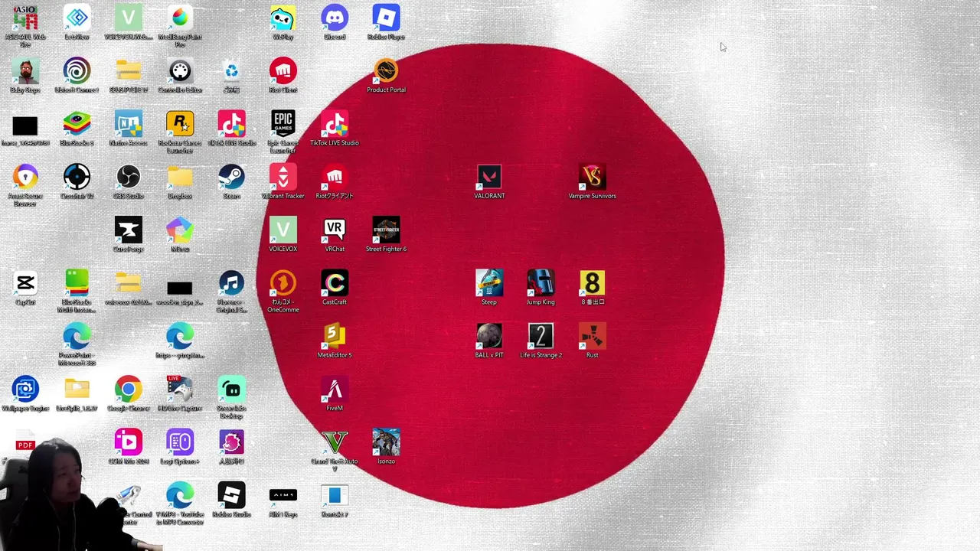The height and width of the screenshot is (551, 980).
Task: Open Google Chrome
Action: pyautogui.click(x=128, y=390)
